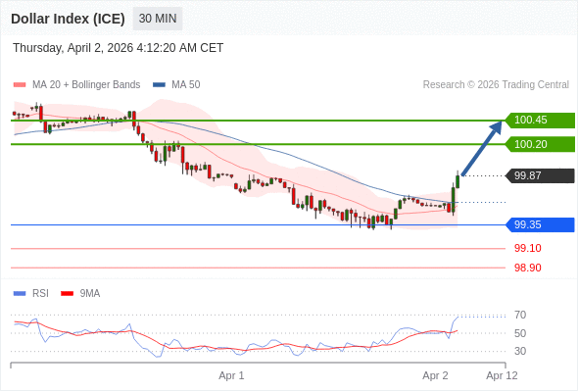Click the RSI legend blue swatch
Viewport: 578px width, 392px height.
[20, 294]
